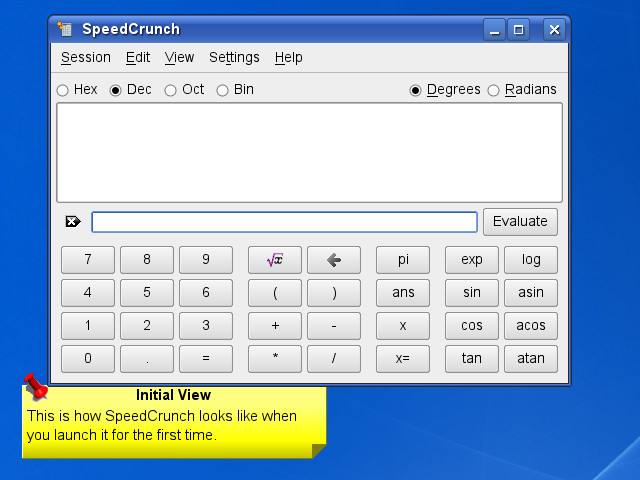
Task: Insert the x variable
Action: coord(403,326)
